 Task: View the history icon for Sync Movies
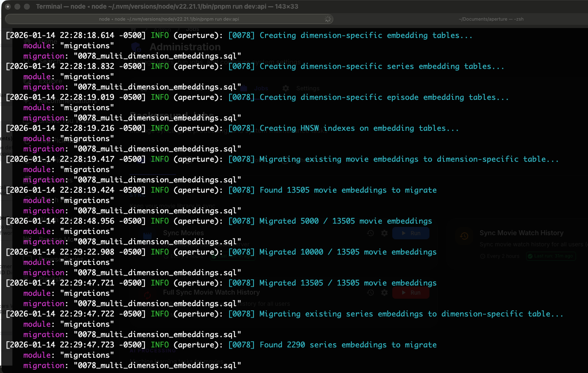[370, 233]
